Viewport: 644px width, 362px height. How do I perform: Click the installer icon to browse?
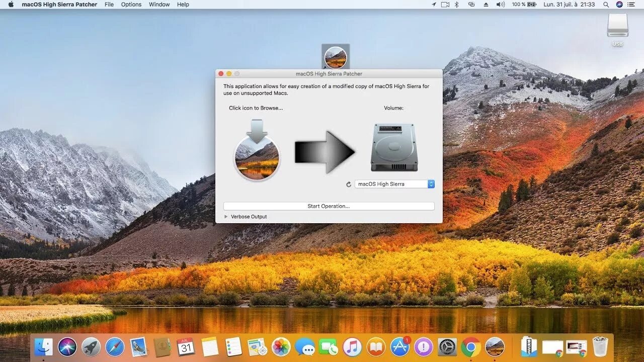tap(257, 150)
